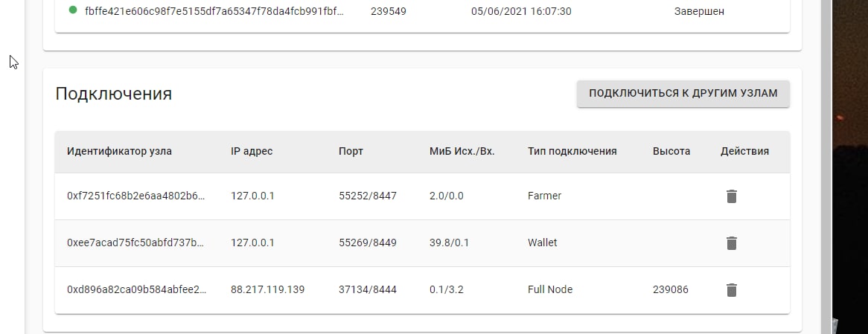Select the 'Порт' column header
The image size is (868, 334).
351,151
